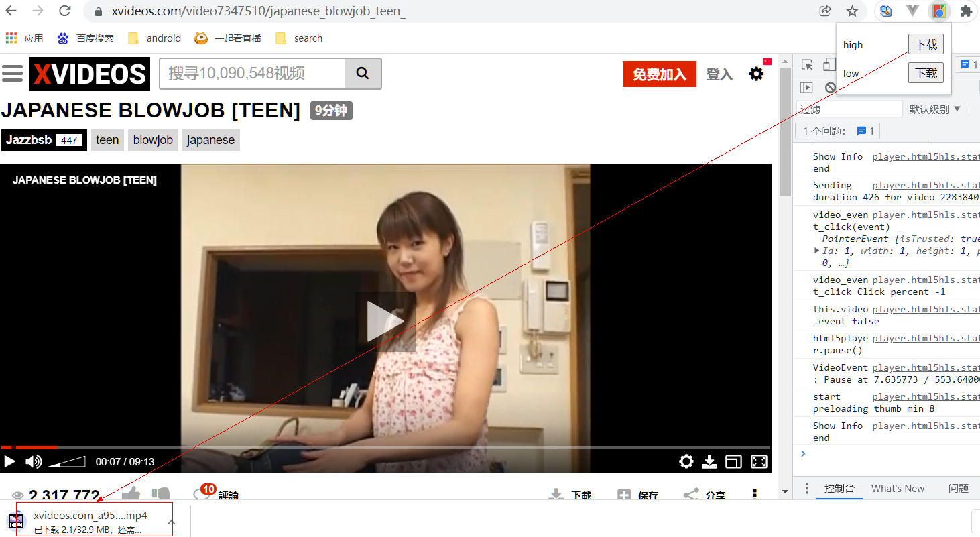Mute the video with the speaker icon
Image resolution: width=980 pixels, height=537 pixels.
(x=33, y=461)
